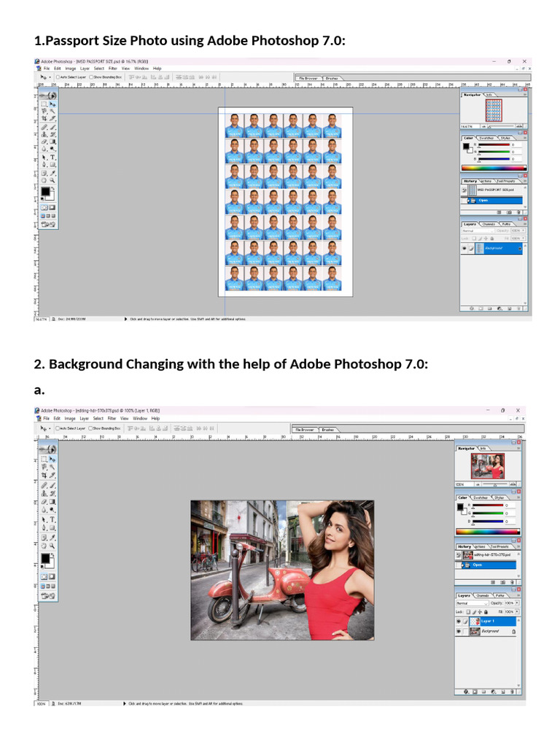This screenshot has height=747, width=560.
Task: Switch to the Channels tab in the editing-hdr window
Action: pyautogui.click(x=483, y=595)
